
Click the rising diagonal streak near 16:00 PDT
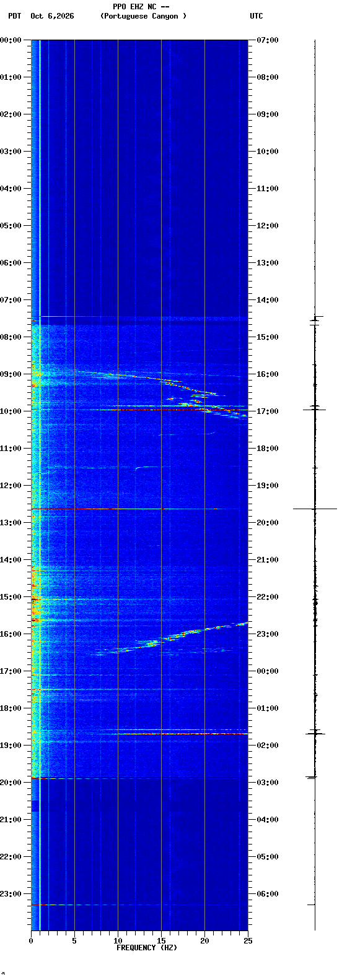(170, 637)
